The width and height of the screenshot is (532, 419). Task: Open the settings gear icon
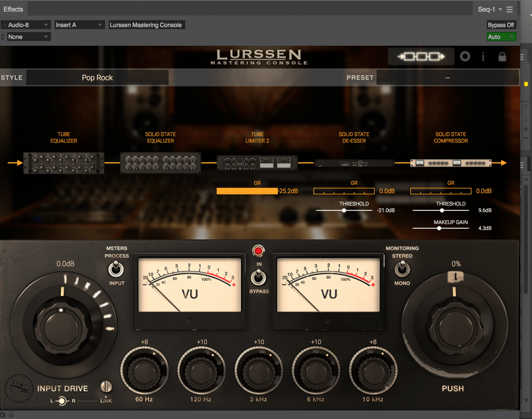point(465,56)
